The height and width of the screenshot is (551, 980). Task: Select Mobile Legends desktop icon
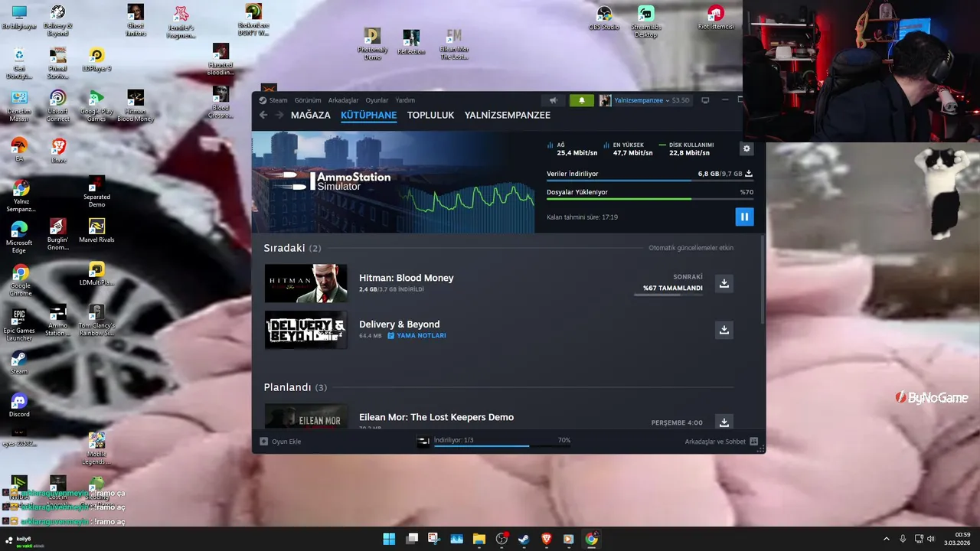point(96,448)
